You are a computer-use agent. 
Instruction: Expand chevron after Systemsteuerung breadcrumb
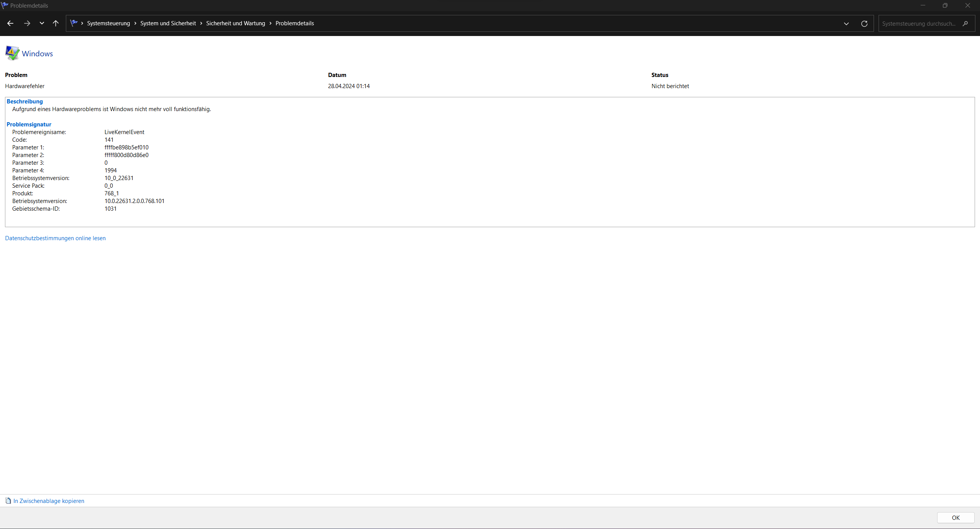coord(135,23)
